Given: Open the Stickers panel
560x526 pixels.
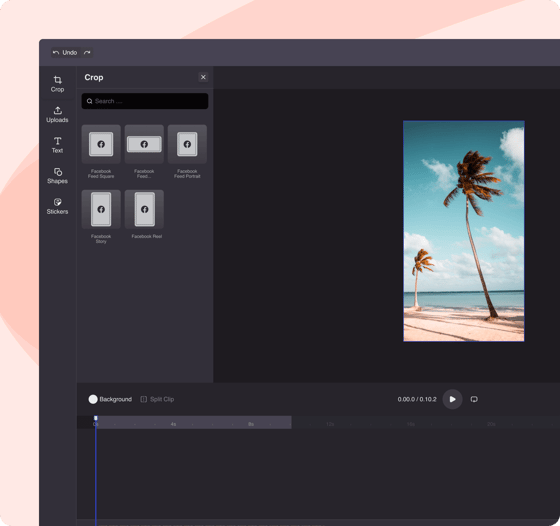Looking at the screenshot, I should click(x=57, y=206).
